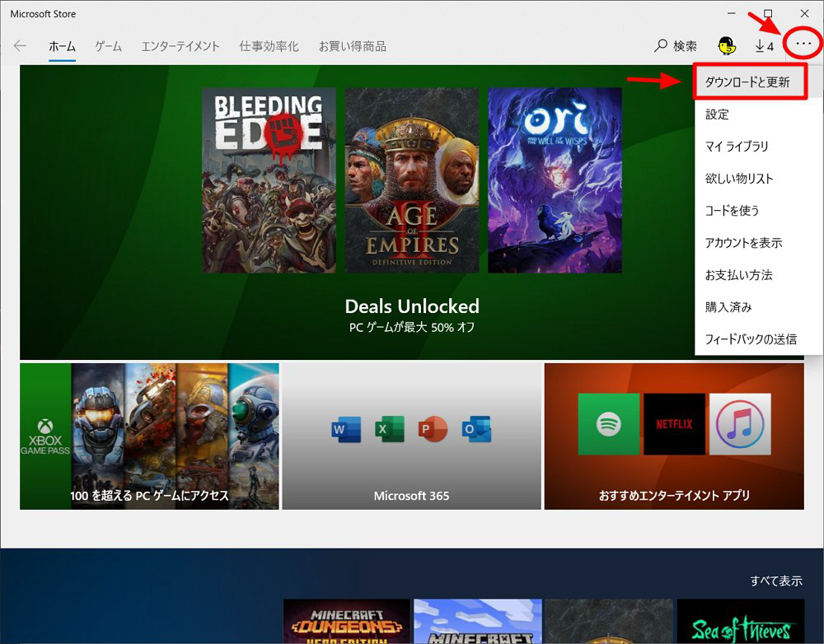This screenshot has height=644, width=824.
Task: Open the Bleeding Edge game cover
Action: [x=269, y=180]
